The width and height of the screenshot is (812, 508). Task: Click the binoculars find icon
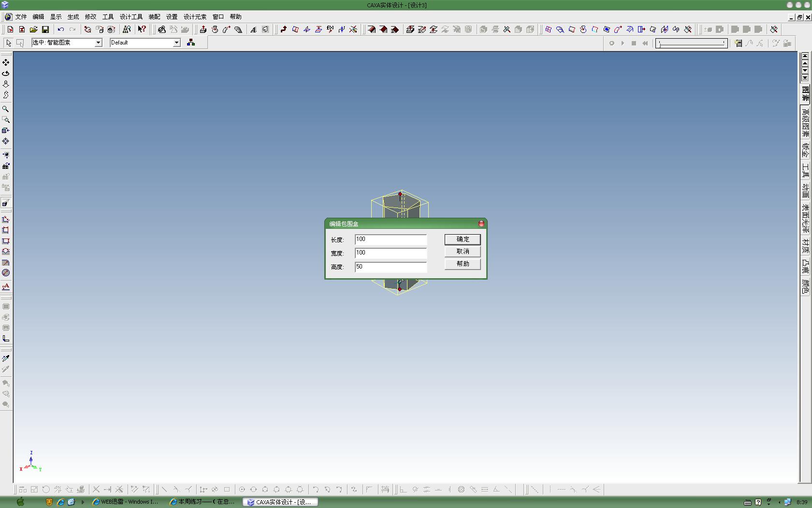tap(127, 30)
